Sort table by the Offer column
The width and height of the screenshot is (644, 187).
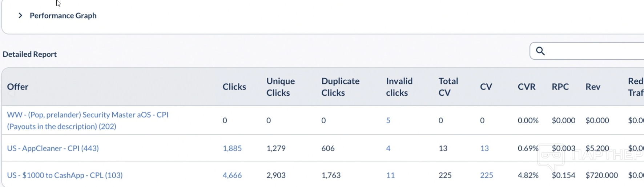(17, 87)
